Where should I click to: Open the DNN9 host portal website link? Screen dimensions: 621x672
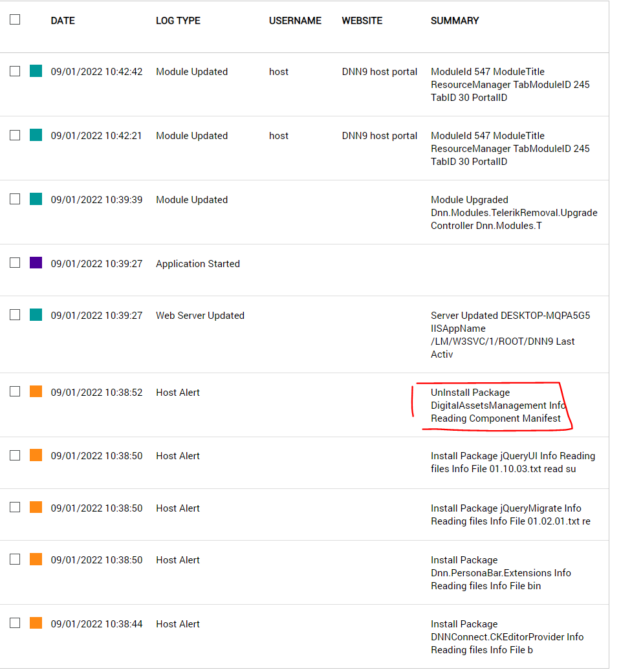pos(380,72)
